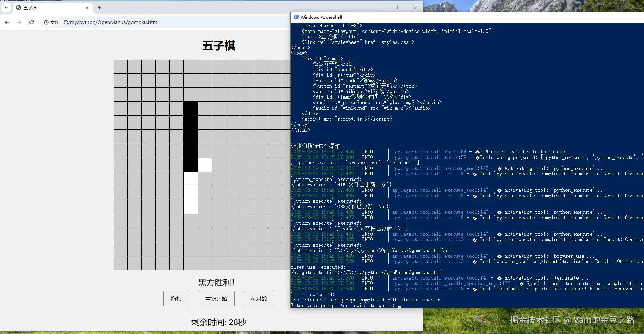Open a new browser tab
Image resolution: width=644 pixels, height=334 pixels.
click(x=99, y=8)
